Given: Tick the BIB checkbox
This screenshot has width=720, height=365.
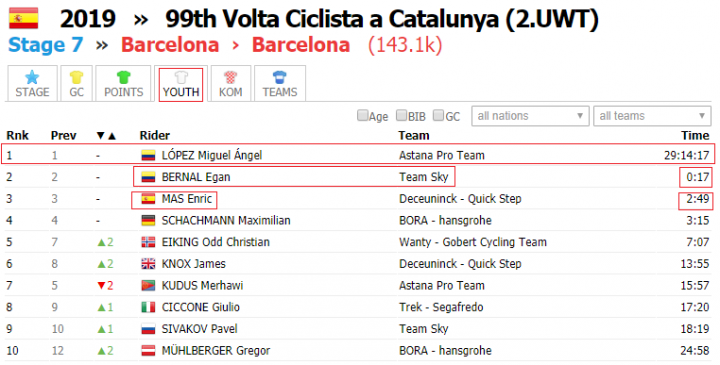Looking at the screenshot, I should [401, 115].
